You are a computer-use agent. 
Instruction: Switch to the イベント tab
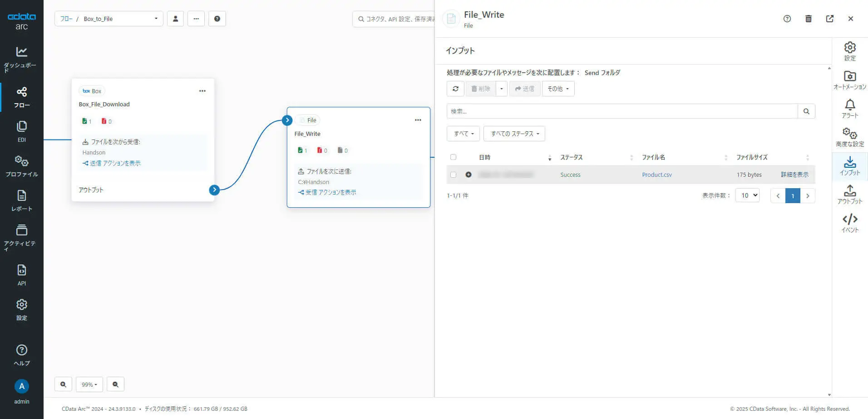coord(850,223)
